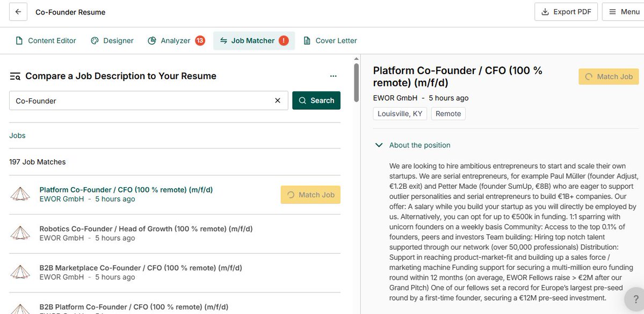Click EWOR logo beside Robotics Co-Founder listing

20,233
